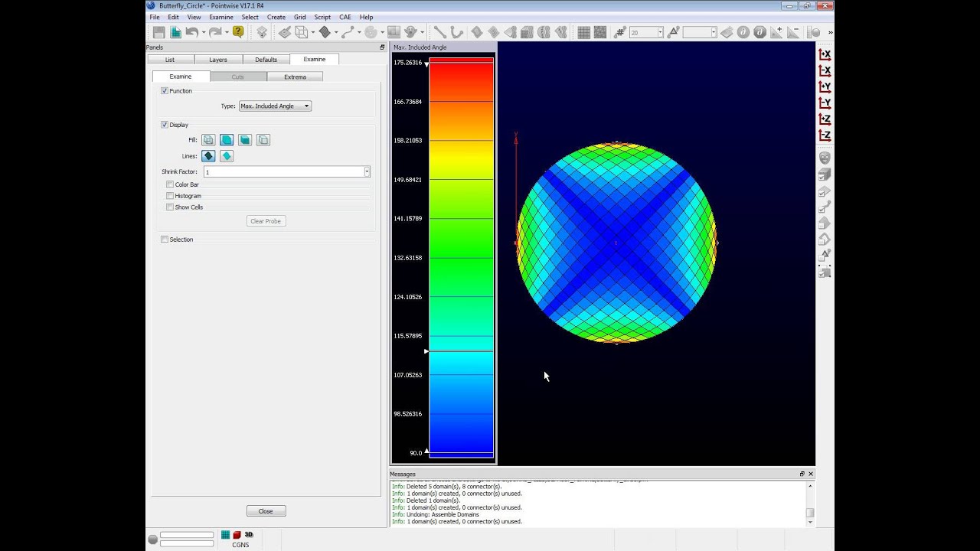Click the average spacing triangle icon
This screenshot has height=551, width=980.
(674, 32)
